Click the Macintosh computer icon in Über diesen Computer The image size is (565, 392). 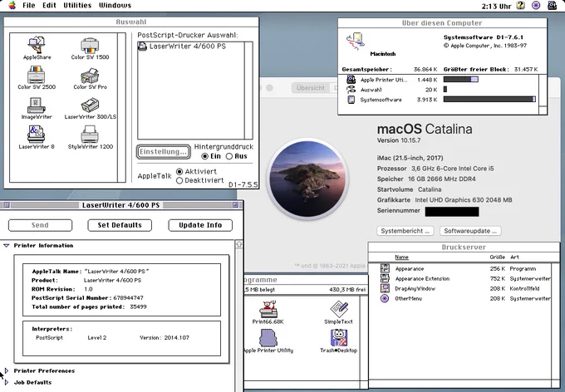tap(356, 41)
